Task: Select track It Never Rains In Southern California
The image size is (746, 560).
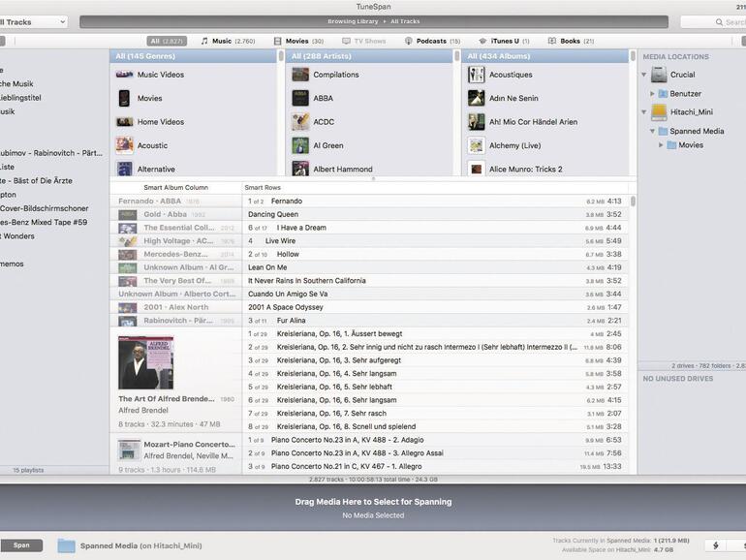Action: tap(434, 281)
